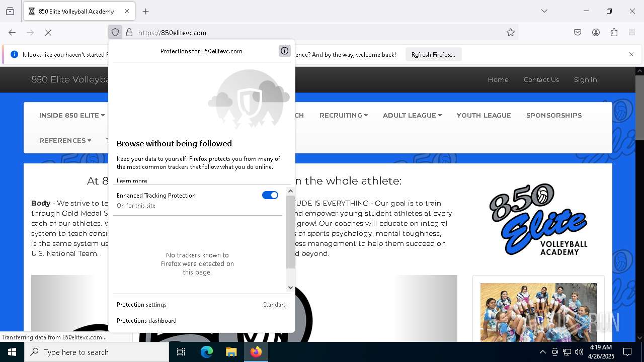This screenshot has width=644, height=362.
Task: Open the recent browsing history icon
Action: tap(10, 11)
